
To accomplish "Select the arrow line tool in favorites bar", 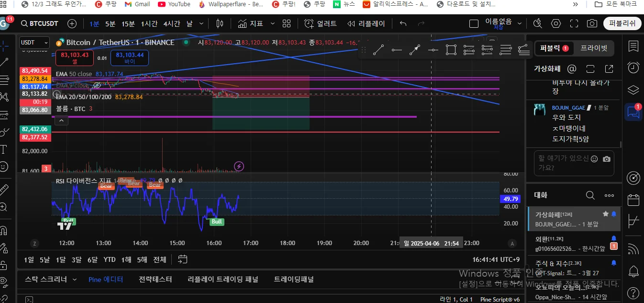I will click(415, 49).
